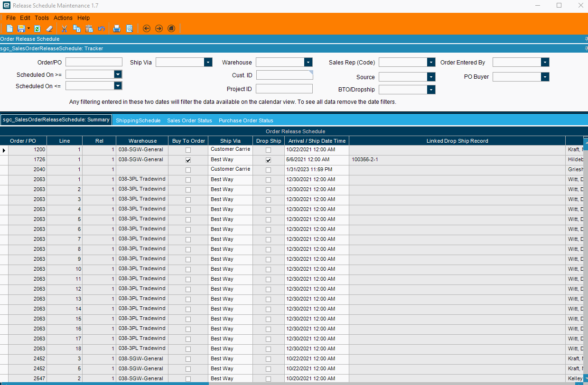This screenshot has width=588, height=385.
Task: Expand the Warehouse filter dropdown
Action: (308, 62)
